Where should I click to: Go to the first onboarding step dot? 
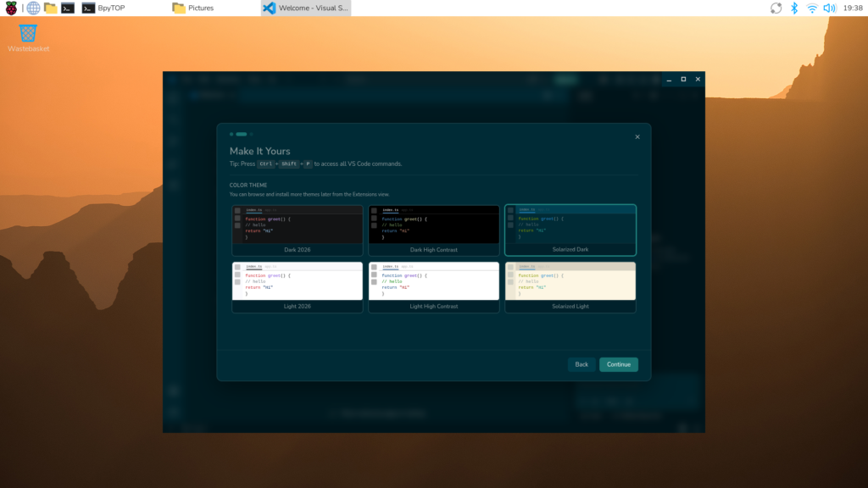pos(231,134)
